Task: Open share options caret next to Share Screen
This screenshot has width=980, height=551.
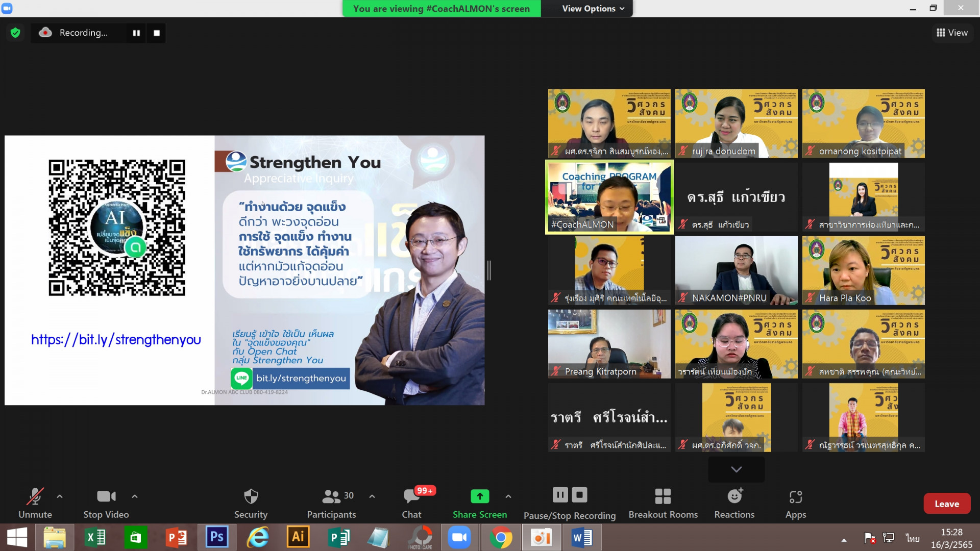Action: click(508, 496)
